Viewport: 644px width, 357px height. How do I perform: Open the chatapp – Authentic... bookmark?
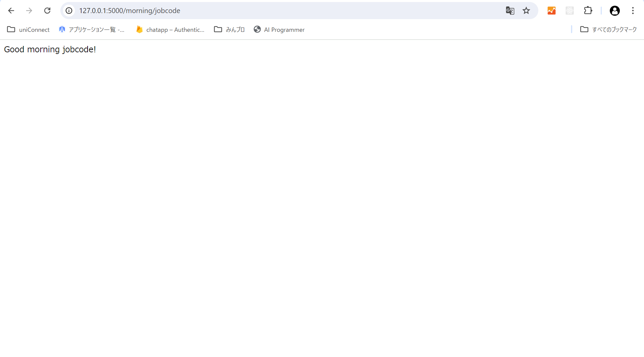[x=170, y=29]
